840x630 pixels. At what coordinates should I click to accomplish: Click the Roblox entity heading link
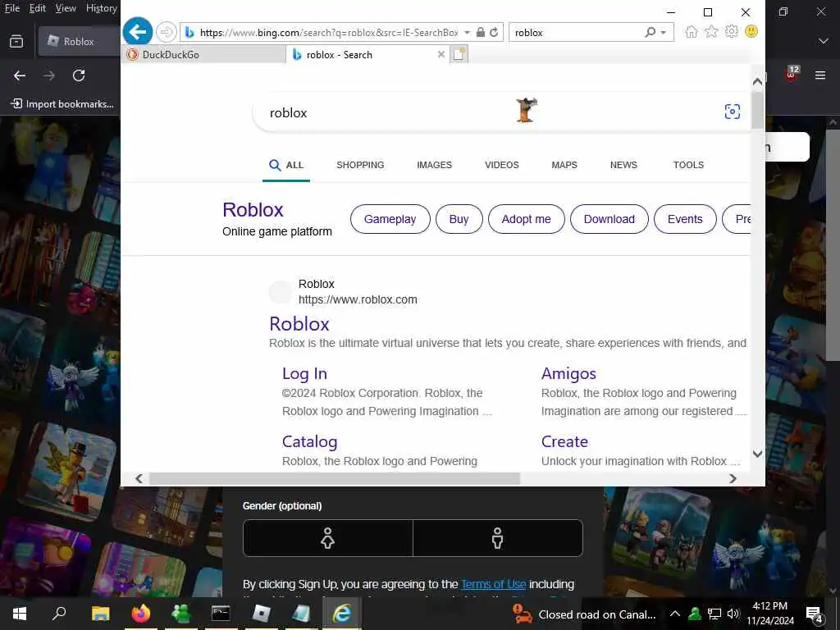pos(253,210)
